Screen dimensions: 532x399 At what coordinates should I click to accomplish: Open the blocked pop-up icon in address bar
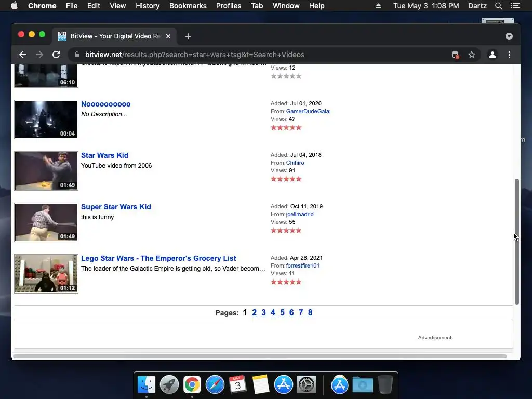[x=455, y=55]
